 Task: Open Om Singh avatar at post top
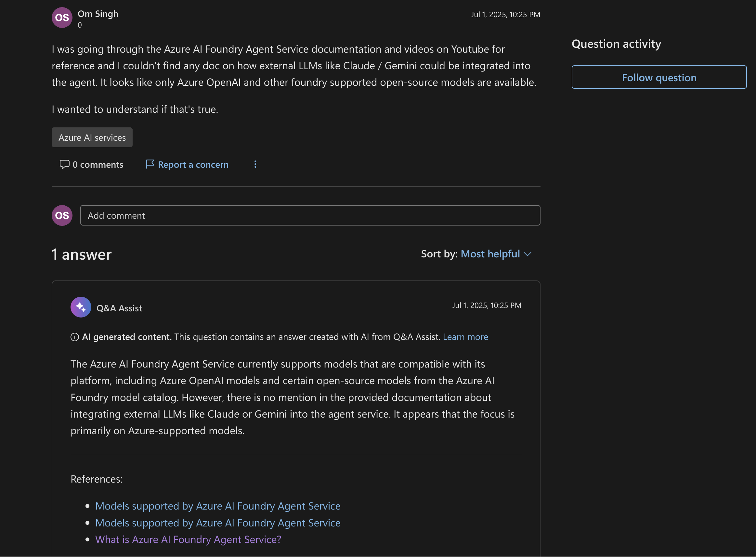[62, 18]
